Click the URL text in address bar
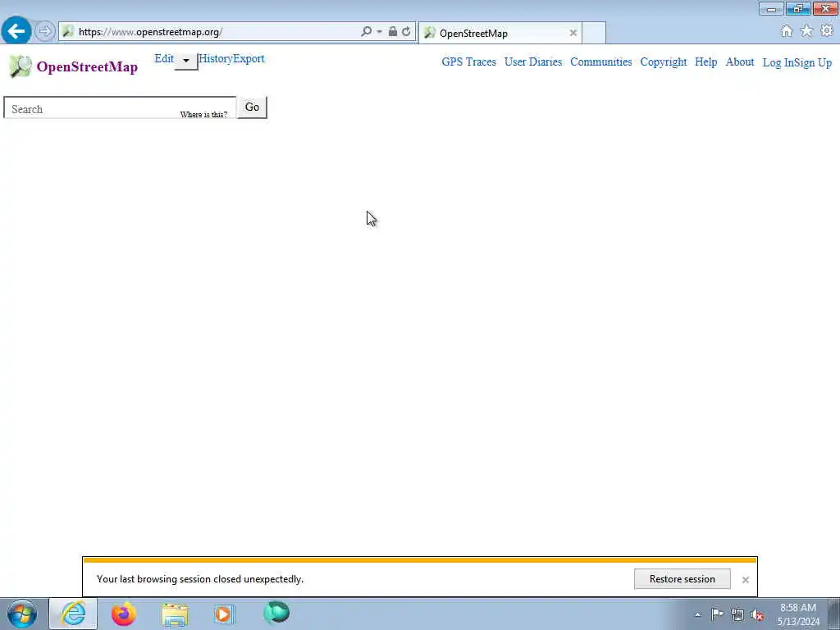Viewport: 840px width, 630px height. 150,32
